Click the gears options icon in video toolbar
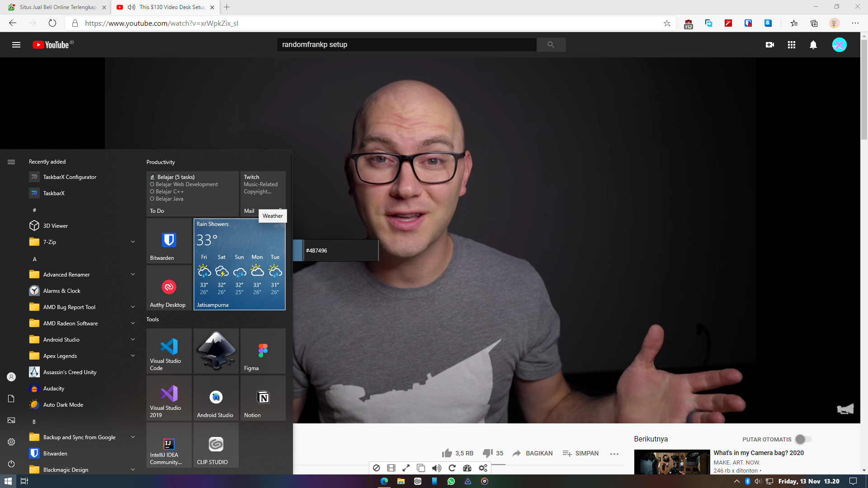Screen dimensions: 868x488 tap(483, 468)
